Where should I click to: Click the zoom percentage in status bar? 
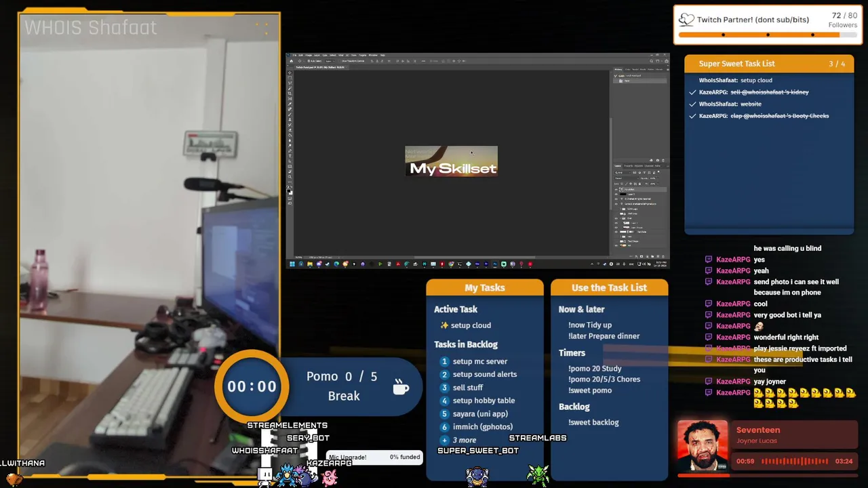(298, 258)
